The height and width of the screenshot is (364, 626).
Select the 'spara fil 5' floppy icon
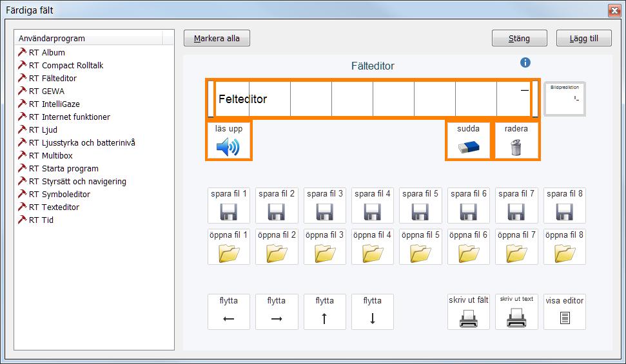420,212
